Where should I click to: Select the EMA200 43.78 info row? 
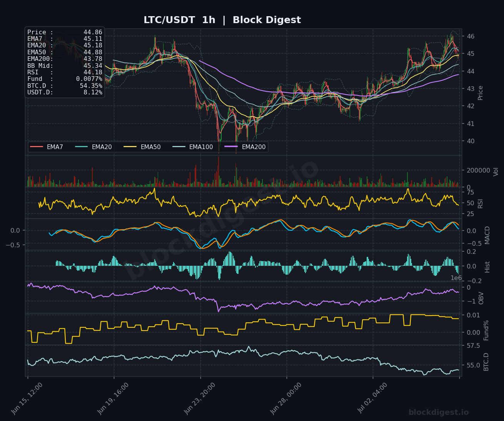coord(65,59)
